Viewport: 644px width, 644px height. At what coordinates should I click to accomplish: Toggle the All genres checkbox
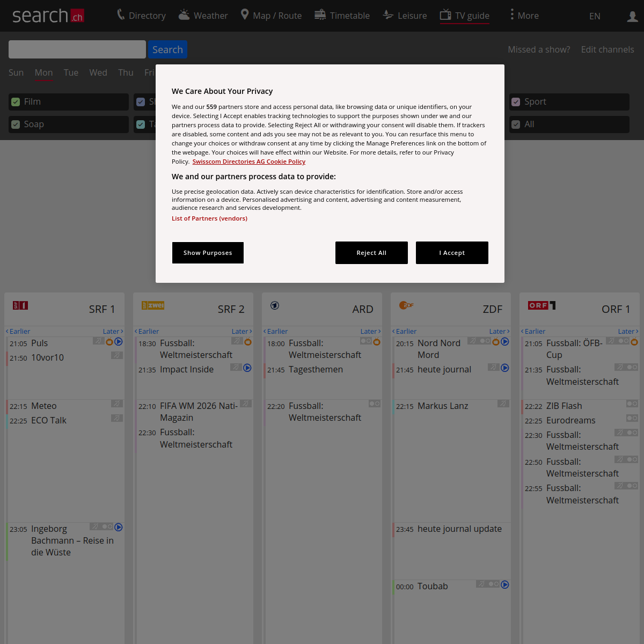point(516,125)
